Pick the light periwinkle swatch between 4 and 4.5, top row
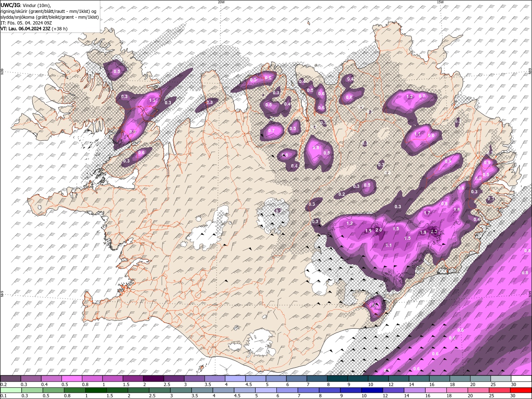 (235, 379)
